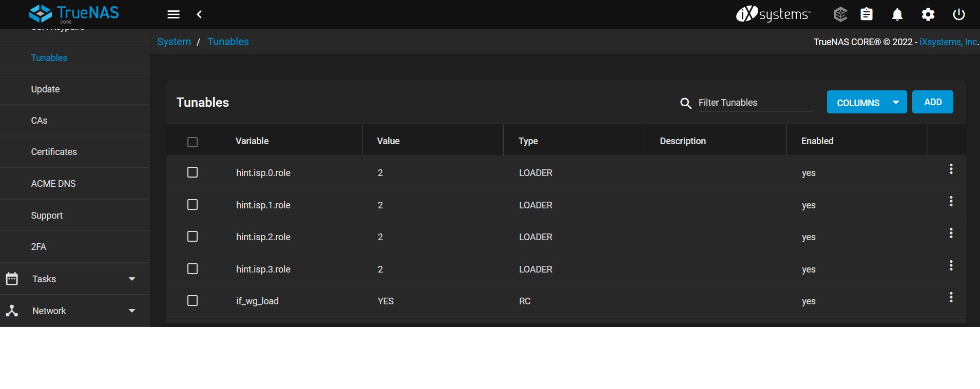Open the iXsystems, Inc. link
Screen dimensions: 980x389
click(948, 42)
